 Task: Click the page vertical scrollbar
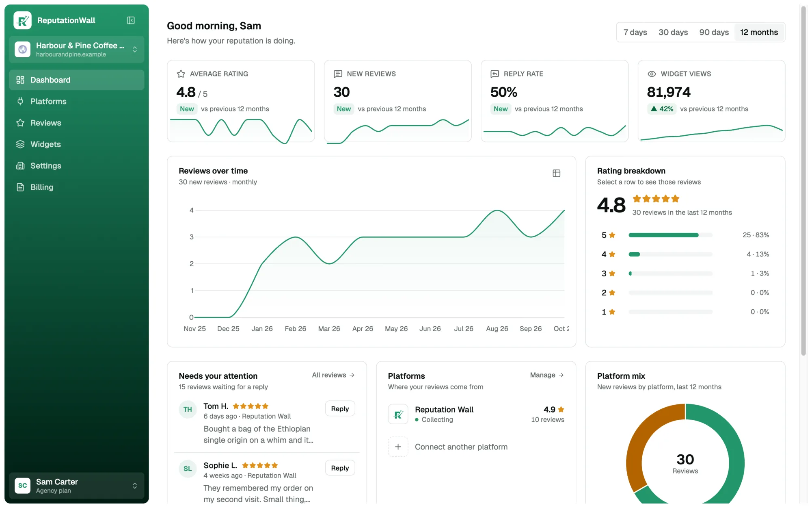803,181
